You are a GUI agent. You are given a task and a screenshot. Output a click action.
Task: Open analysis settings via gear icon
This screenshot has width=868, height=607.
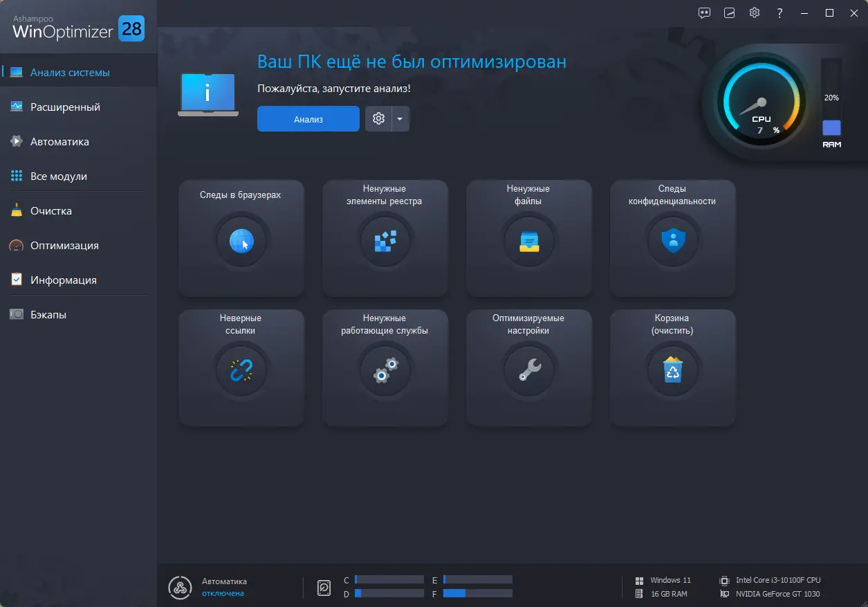(x=378, y=118)
